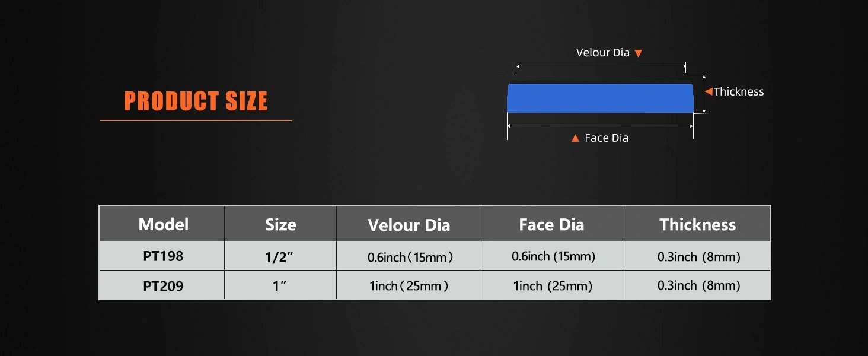Click PT209's Face Dia value 1inch (25mm)

click(x=553, y=286)
